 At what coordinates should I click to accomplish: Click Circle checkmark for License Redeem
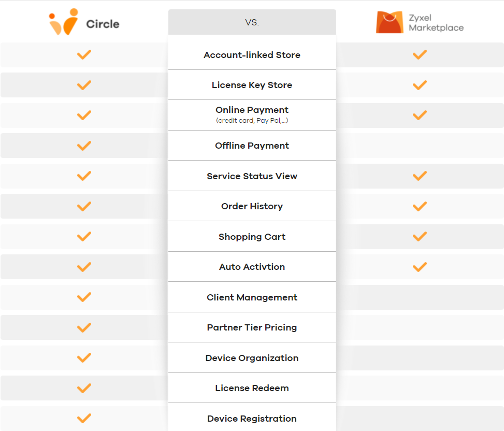84,388
